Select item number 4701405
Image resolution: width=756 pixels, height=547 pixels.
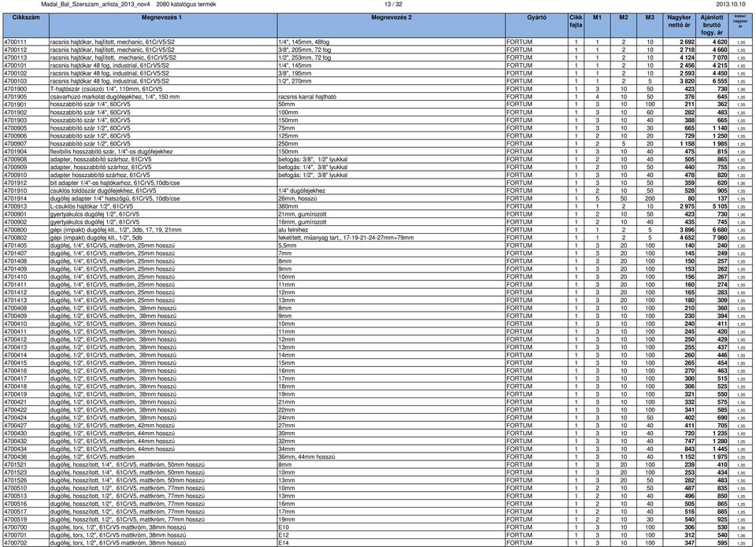(16, 246)
